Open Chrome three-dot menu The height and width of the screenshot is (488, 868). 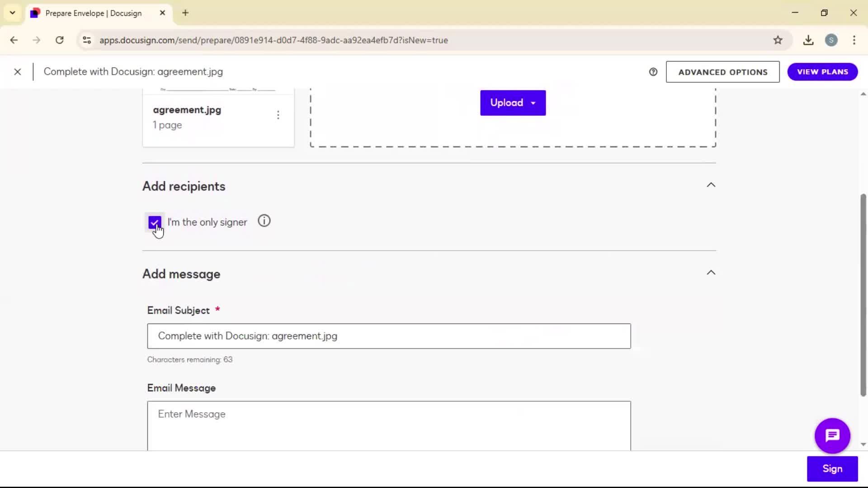tap(854, 40)
